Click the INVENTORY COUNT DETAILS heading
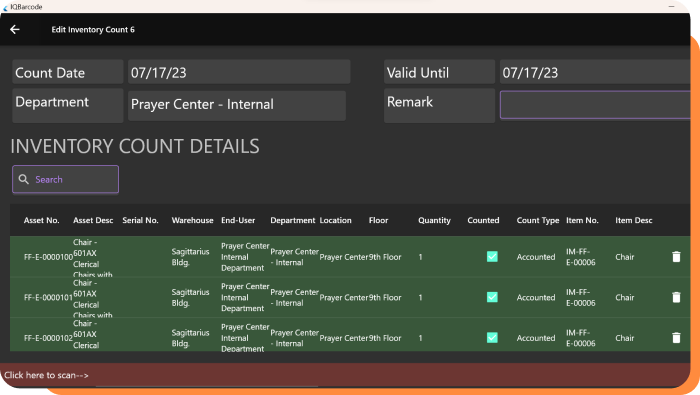Image resolution: width=700 pixels, height=395 pixels. tap(135, 146)
